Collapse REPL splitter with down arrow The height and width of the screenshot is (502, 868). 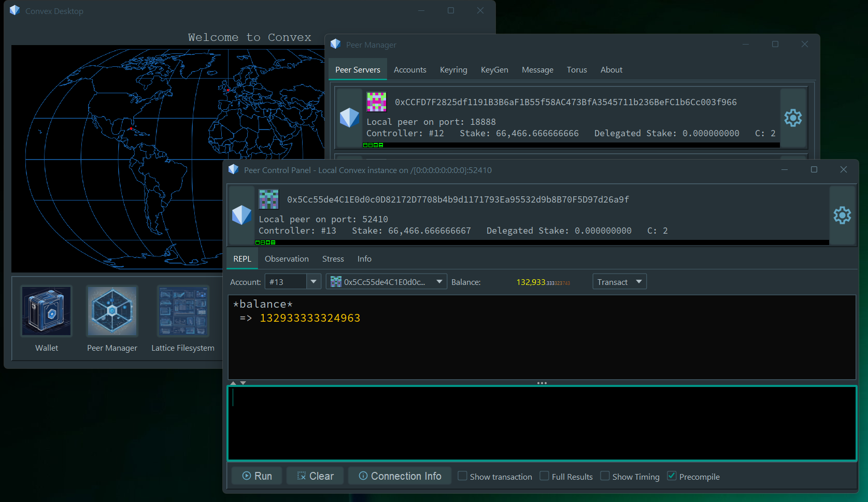(x=243, y=383)
